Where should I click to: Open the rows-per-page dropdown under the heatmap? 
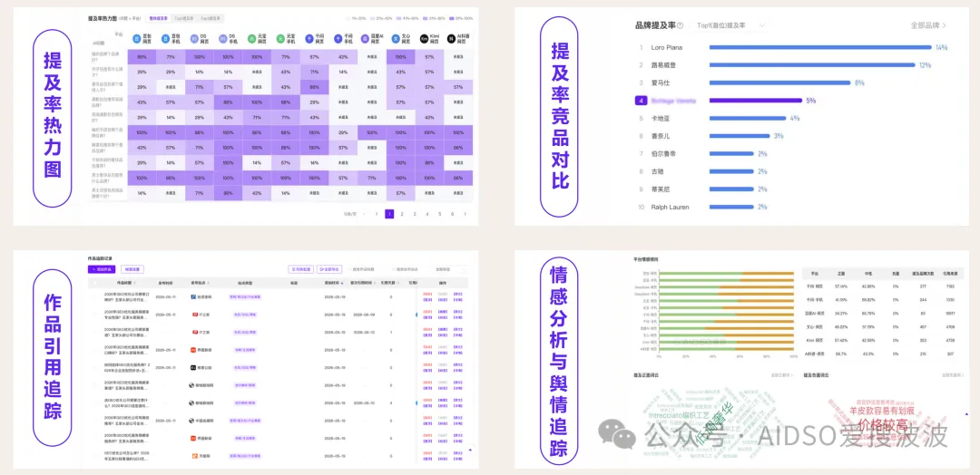click(x=354, y=214)
